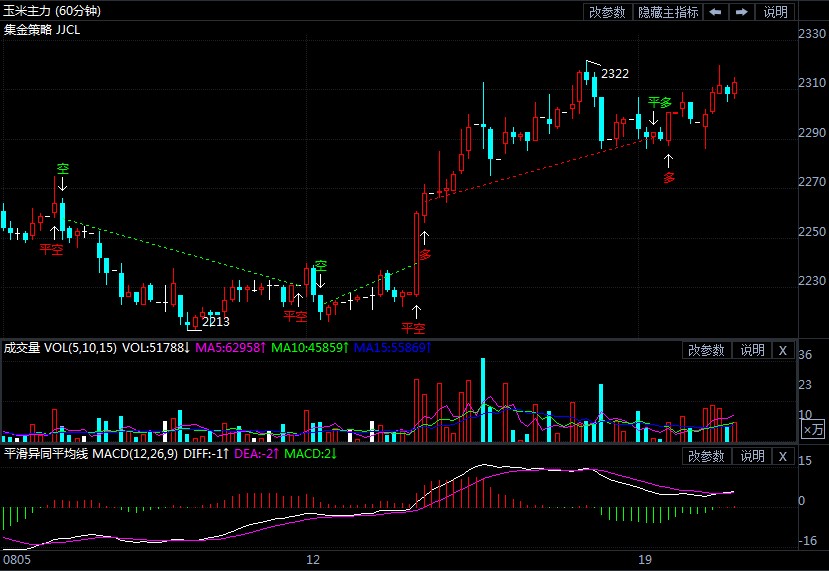Click the 2230 price axis label
The height and width of the screenshot is (571, 829).
812,281
